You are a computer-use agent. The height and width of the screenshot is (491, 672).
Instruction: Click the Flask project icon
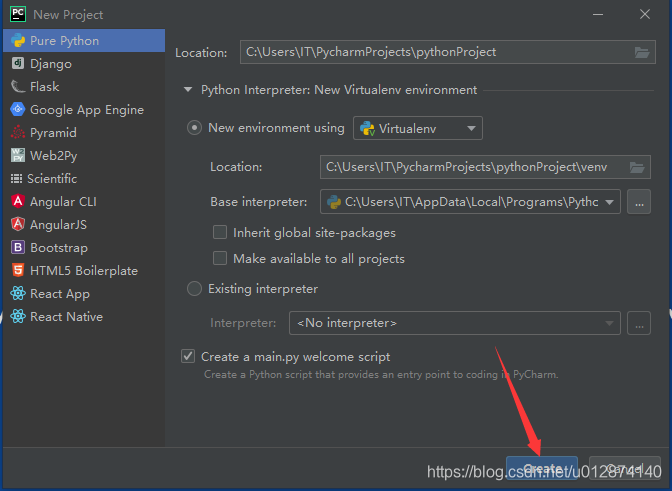(x=18, y=87)
